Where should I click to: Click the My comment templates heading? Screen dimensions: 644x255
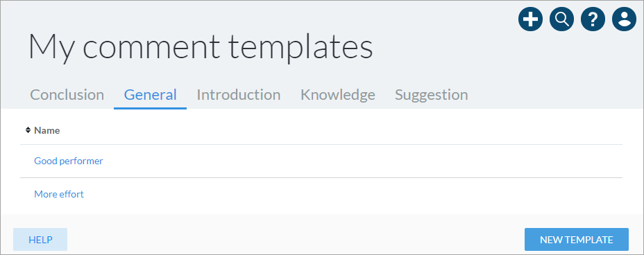(201, 46)
